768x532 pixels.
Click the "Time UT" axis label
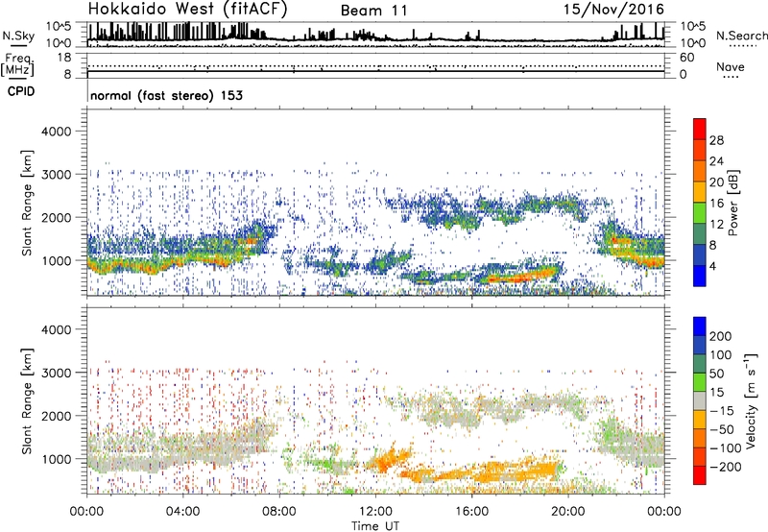click(375, 526)
